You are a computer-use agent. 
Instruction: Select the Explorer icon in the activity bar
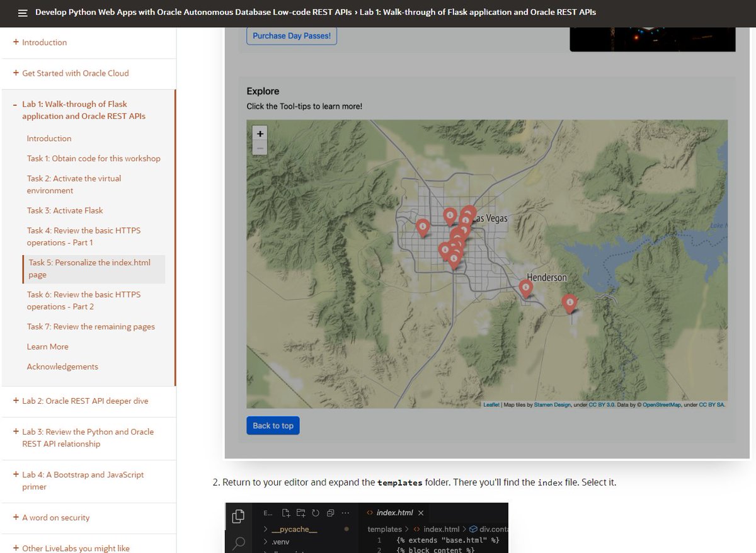point(238,515)
